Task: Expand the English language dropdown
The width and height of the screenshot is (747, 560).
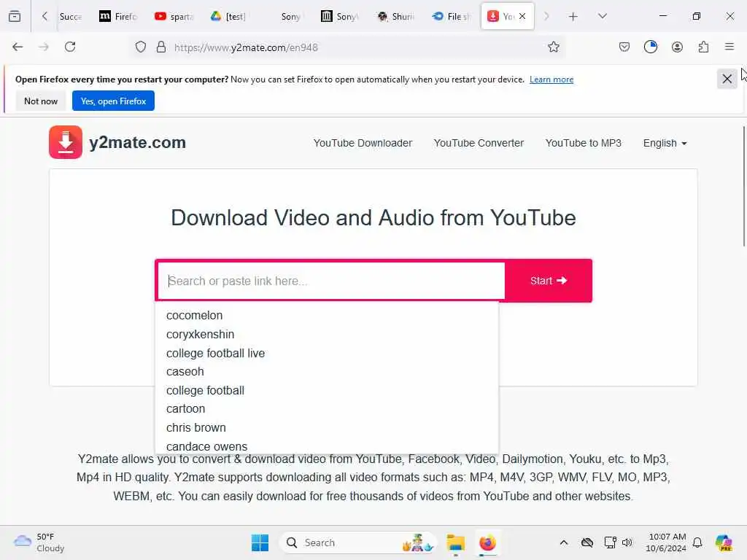Action: click(665, 143)
